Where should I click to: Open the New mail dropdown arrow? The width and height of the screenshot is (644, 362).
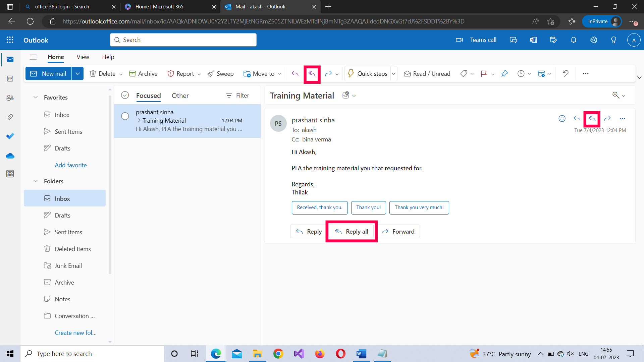point(77,74)
